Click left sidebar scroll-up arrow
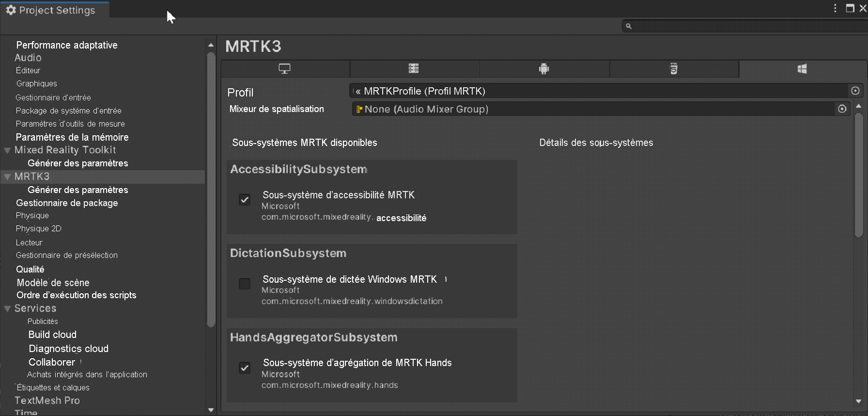 point(211,45)
